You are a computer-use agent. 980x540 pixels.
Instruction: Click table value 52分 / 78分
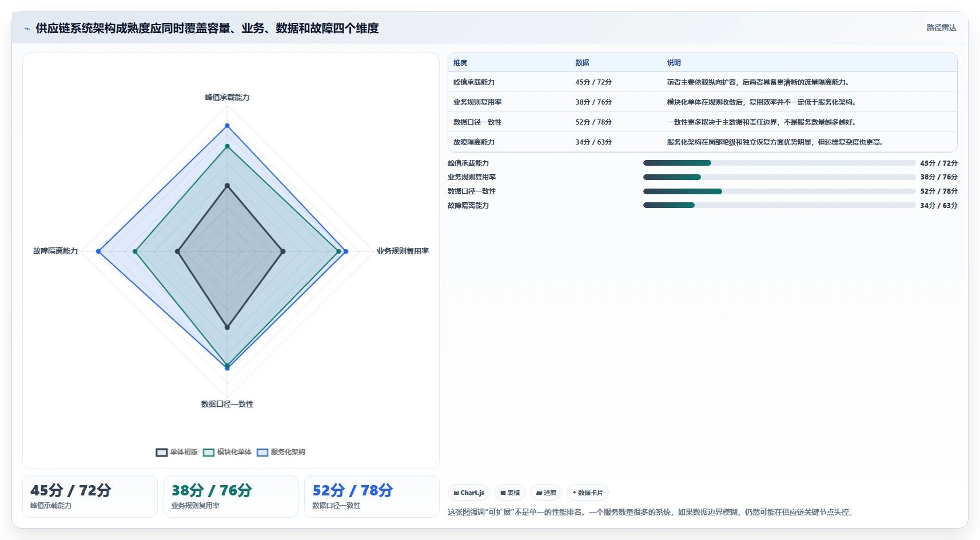pyautogui.click(x=593, y=122)
